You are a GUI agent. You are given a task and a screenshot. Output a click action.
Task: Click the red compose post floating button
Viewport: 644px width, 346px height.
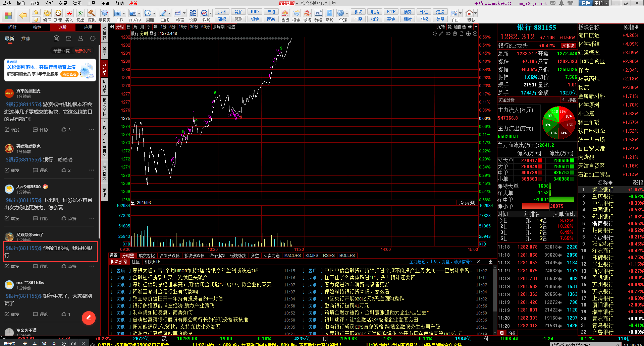pos(89,318)
